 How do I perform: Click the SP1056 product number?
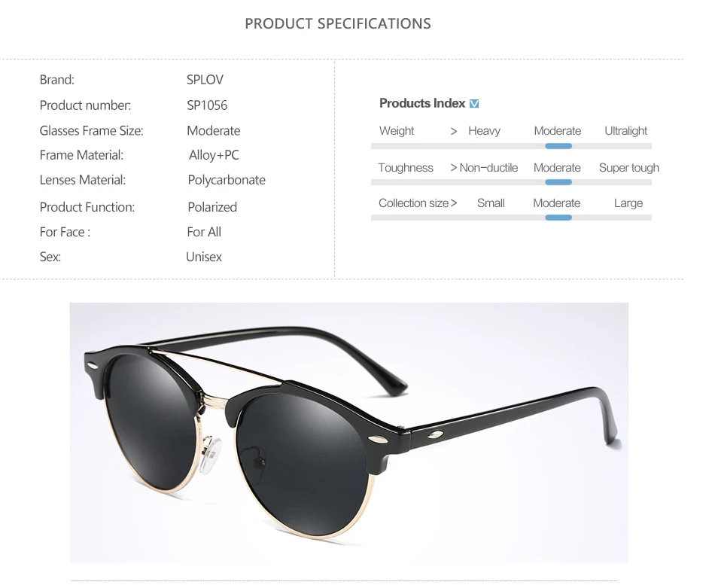(207, 105)
